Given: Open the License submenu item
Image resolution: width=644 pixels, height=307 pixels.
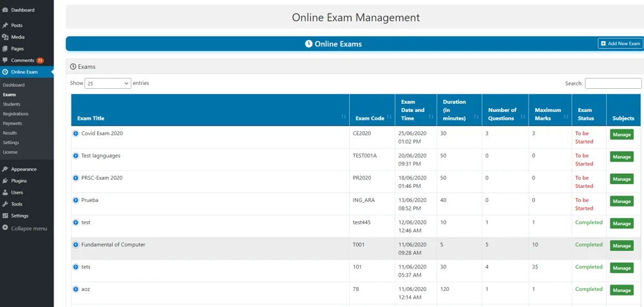Looking at the screenshot, I should pyautogui.click(x=10, y=152).
